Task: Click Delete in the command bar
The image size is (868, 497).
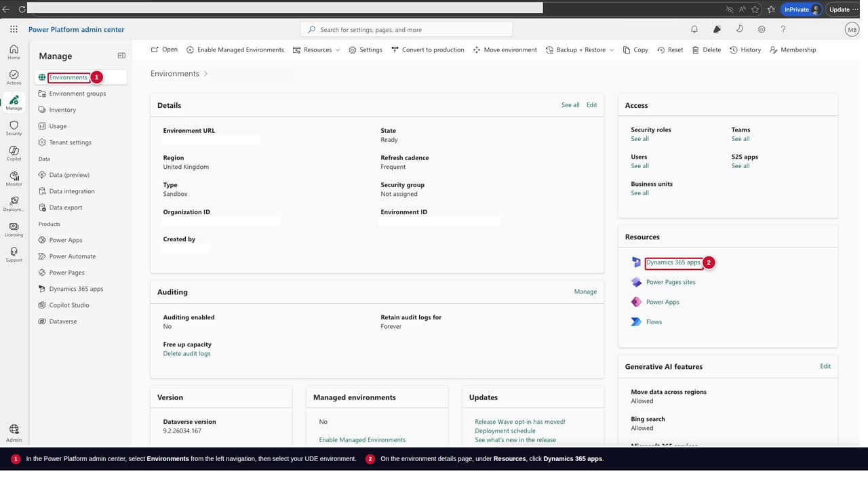Action: click(x=707, y=49)
